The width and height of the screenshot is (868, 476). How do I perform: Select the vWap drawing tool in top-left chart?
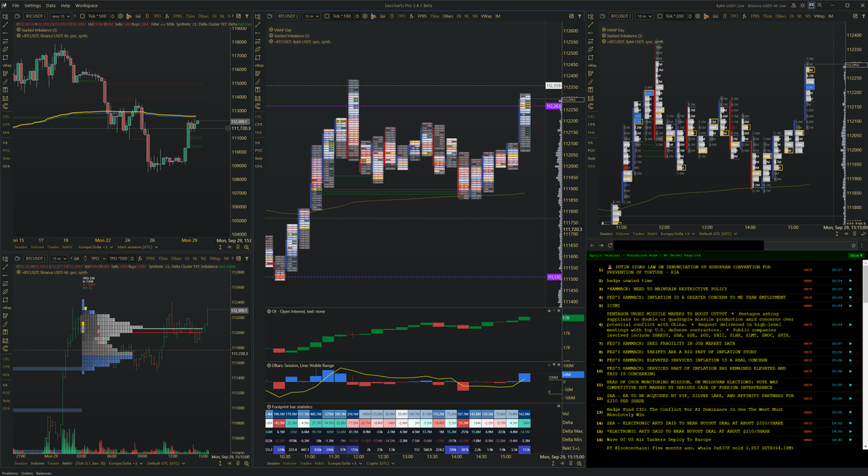(7, 66)
